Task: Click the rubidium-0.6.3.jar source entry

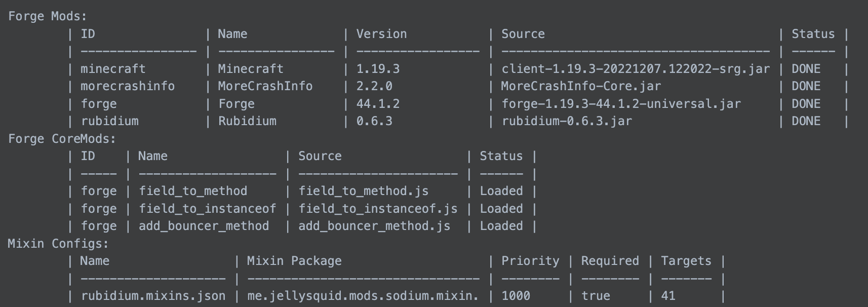Action: [567, 121]
